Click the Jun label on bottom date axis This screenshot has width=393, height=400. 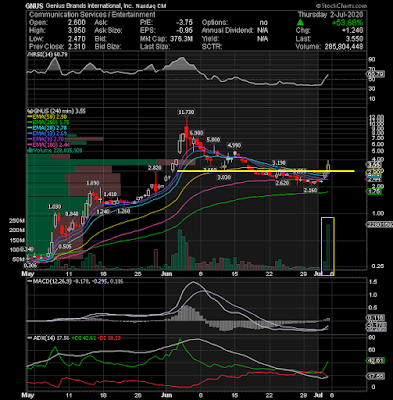click(166, 396)
